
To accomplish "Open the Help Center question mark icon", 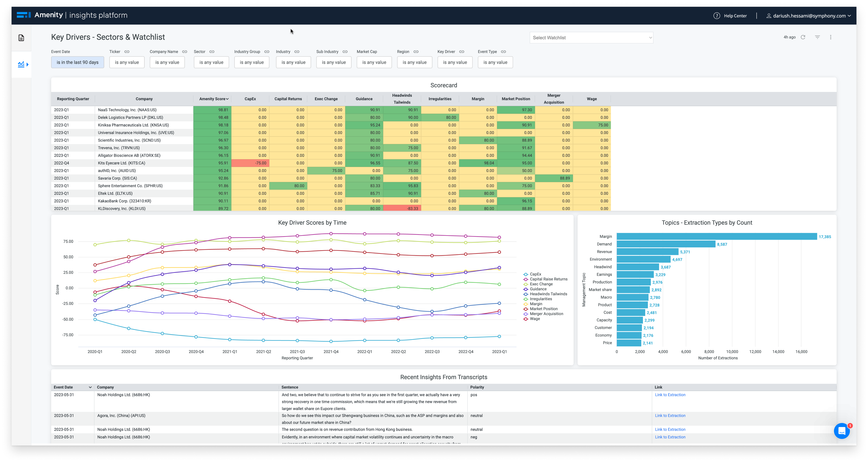I will tap(717, 15).
